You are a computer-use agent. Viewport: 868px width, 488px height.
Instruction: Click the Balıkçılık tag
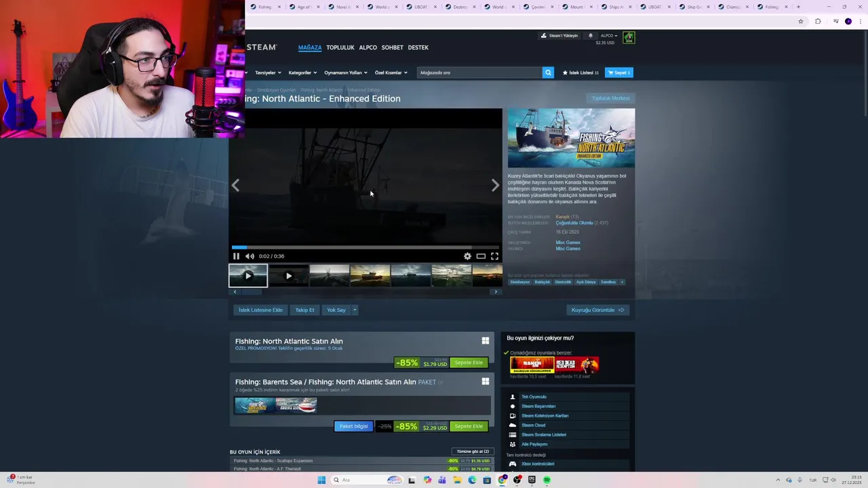542,282
